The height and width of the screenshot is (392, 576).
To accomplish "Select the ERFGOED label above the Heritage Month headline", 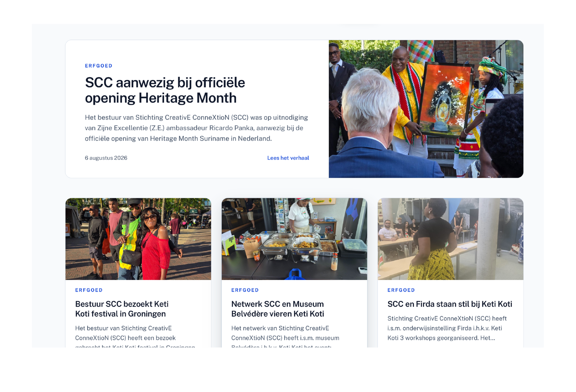I will coord(99,66).
